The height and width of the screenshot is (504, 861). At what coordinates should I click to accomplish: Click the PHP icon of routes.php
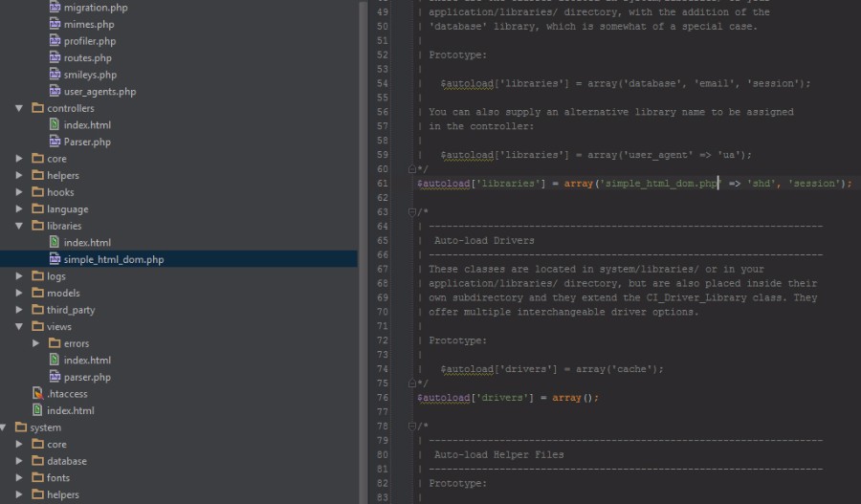click(55, 57)
